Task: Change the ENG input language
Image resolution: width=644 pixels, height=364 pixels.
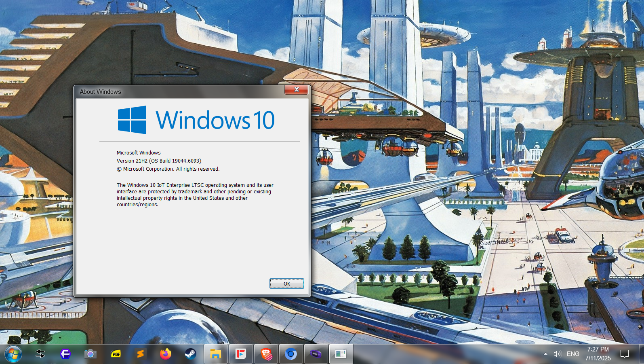Action: 573,354
